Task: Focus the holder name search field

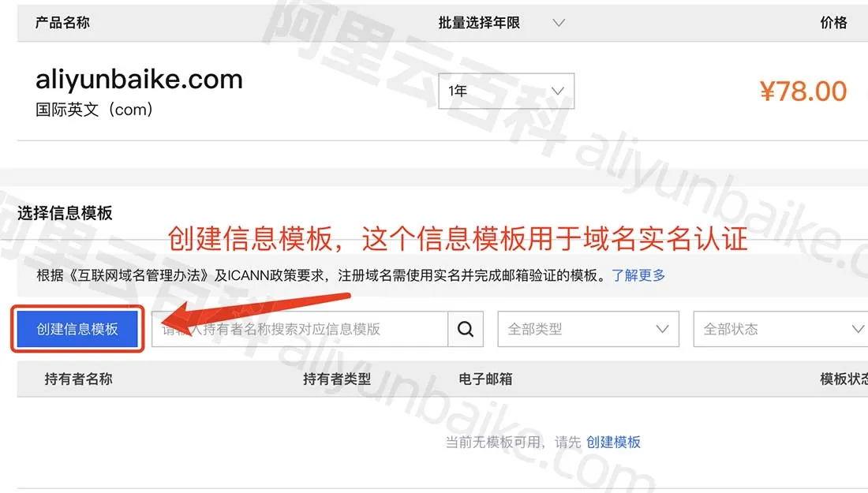Action: [300, 329]
